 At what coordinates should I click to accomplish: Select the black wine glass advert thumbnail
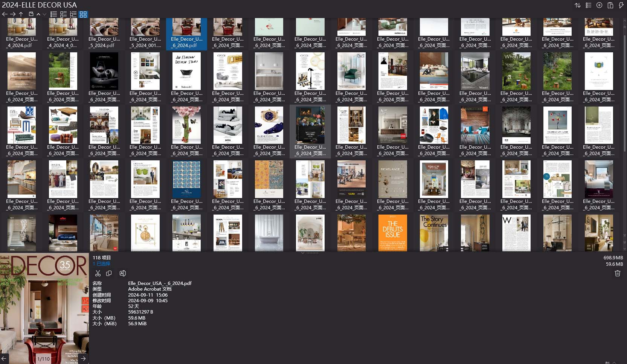(104, 71)
